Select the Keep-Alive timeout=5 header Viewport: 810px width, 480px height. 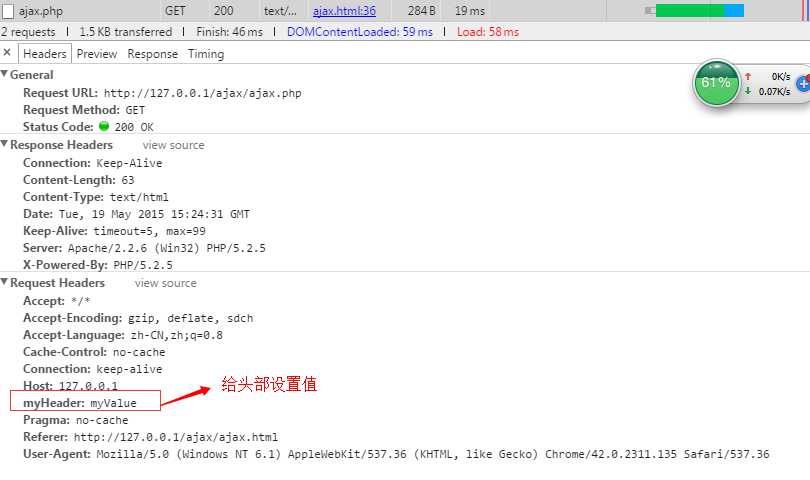114,231
